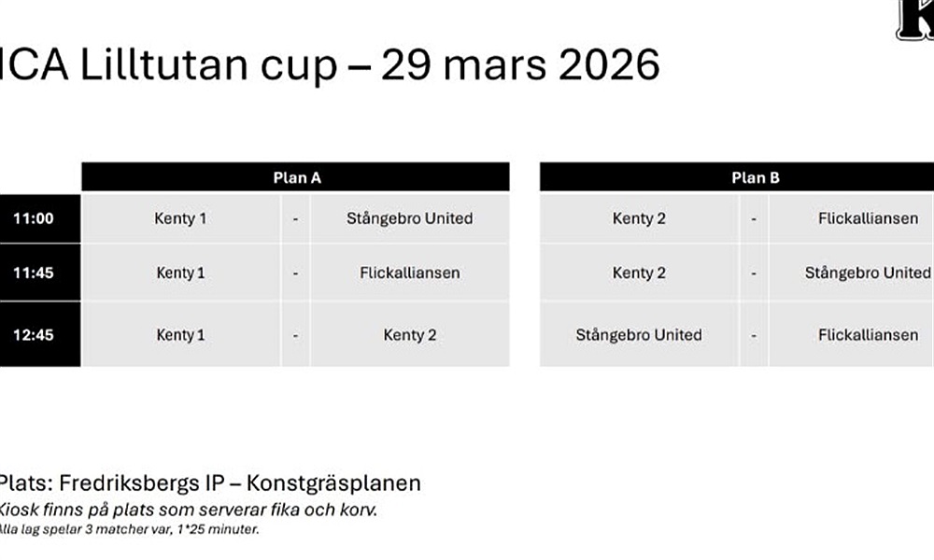The image size is (934, 560).
Task: Select Kenty 2 in Plan B's 11:00 match
Action: click(639, 218)
